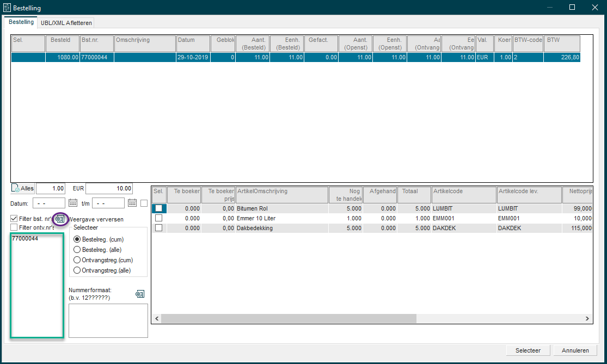Image resolution: width=607 pixels, height=364 pixels.
Task: Click the Nummerformaat text box
Action: tap(108, 320)
